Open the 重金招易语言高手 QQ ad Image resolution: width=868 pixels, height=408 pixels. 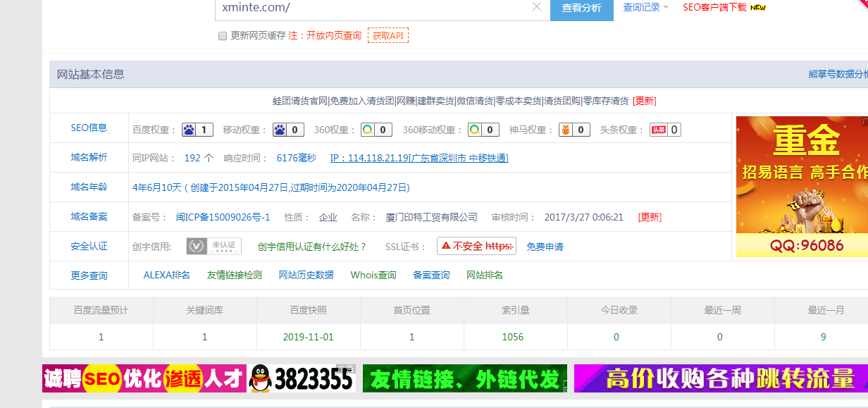(x=802, y=187)
